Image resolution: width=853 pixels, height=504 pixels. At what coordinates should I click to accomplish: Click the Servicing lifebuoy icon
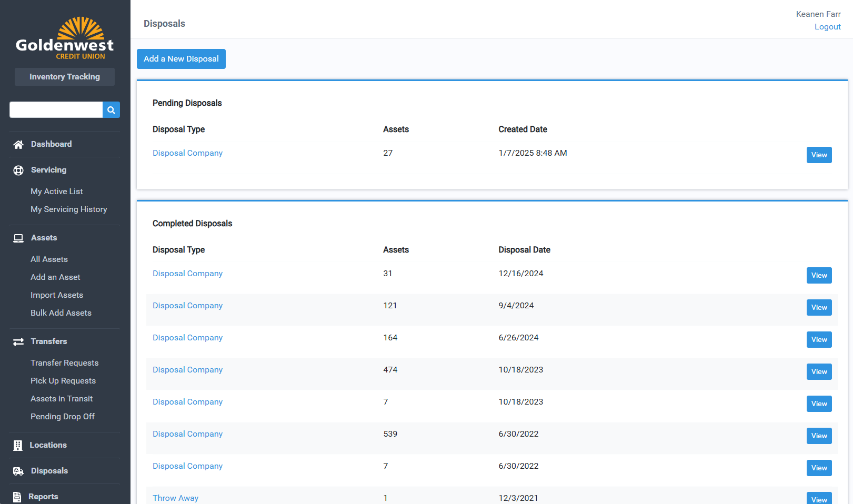point(18,170)
